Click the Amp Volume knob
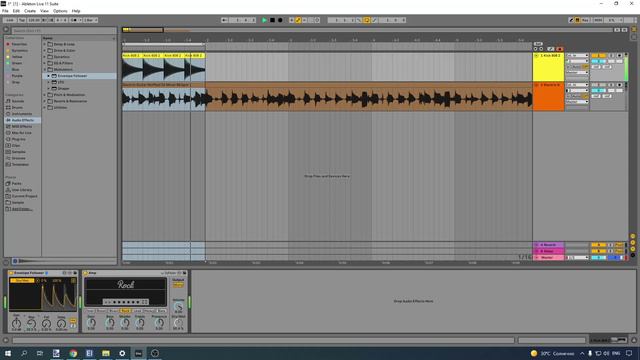Screen dimensions: 640x360 (x=178, y=307)
